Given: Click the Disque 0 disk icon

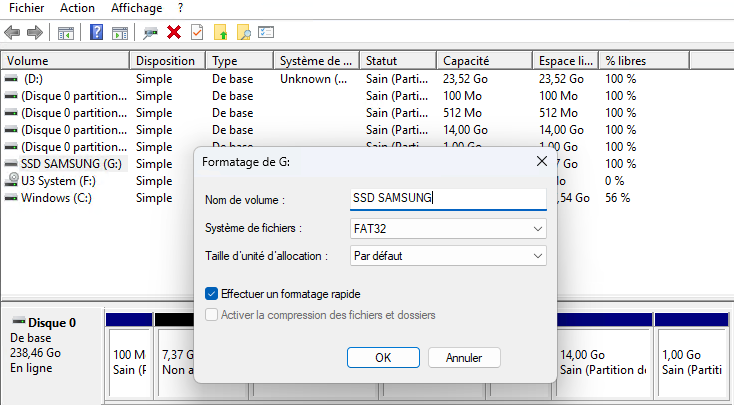Looking at the screenshot, I should [x=18, y=322].
